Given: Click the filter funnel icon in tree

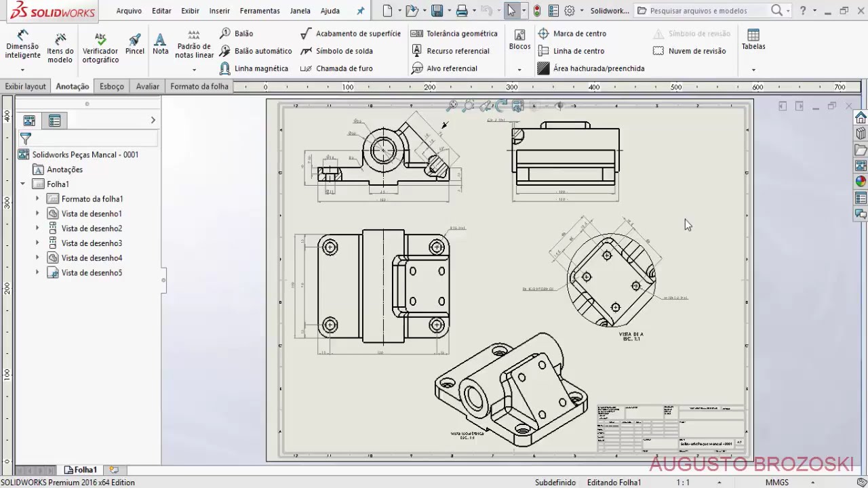Looking at the screenshot, I should [25, 138].
